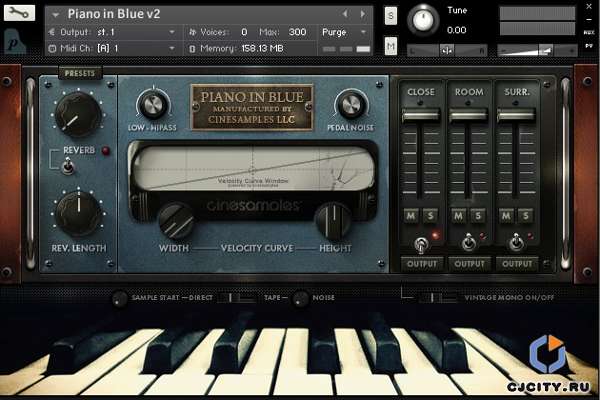The width and height of the screenshot is (600, 400).
Task: Close the instrument with X
Action: pos(589,7)
